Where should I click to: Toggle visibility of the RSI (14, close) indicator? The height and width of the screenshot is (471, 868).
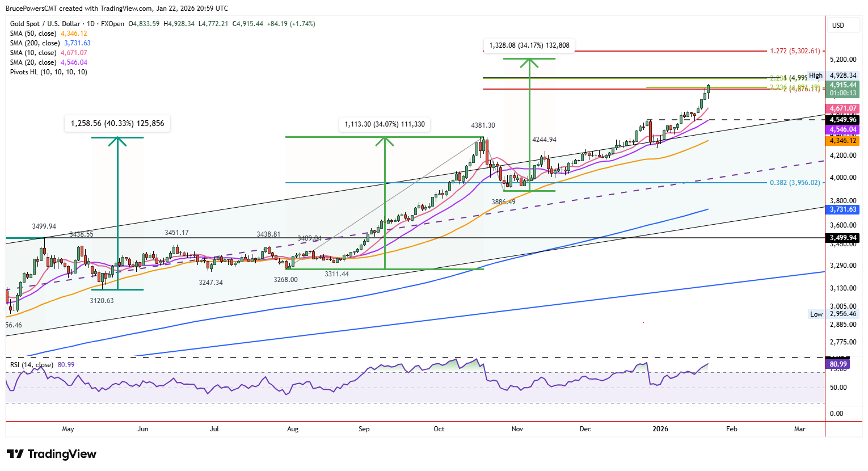point(31,365)
